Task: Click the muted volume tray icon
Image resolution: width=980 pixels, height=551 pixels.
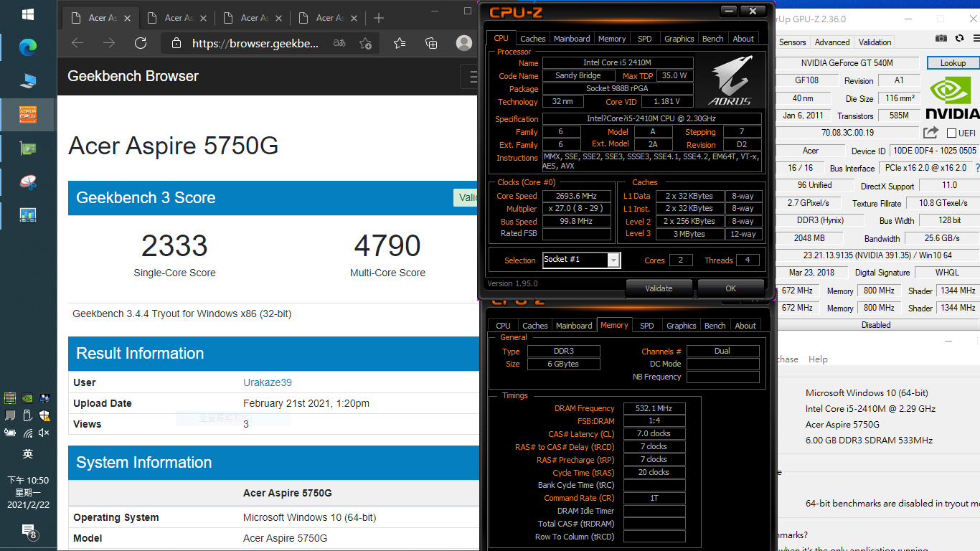Action: point(44,432)
